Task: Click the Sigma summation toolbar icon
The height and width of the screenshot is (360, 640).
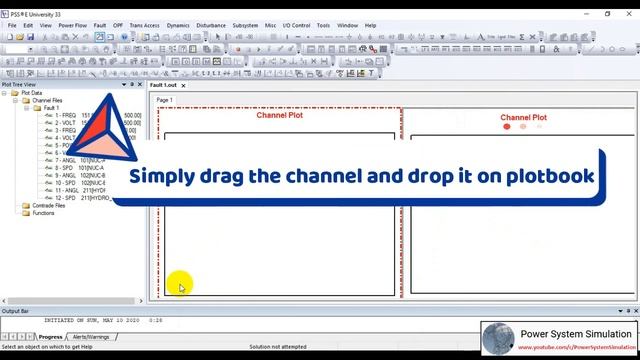Action: [x=522, y=37]
